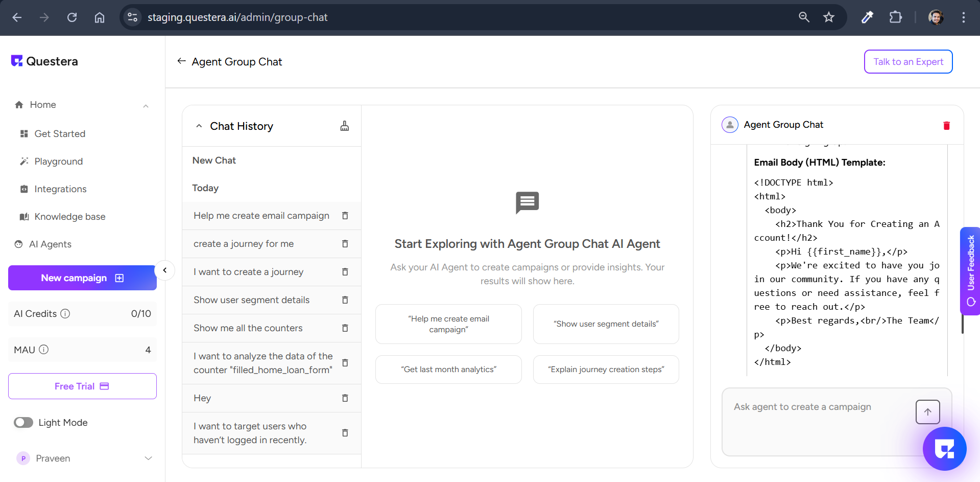The height and width of the screenshot is (482, 980).
Task: Delete the Agent Group Chat conversation with red trash icon
Action: 946,125
